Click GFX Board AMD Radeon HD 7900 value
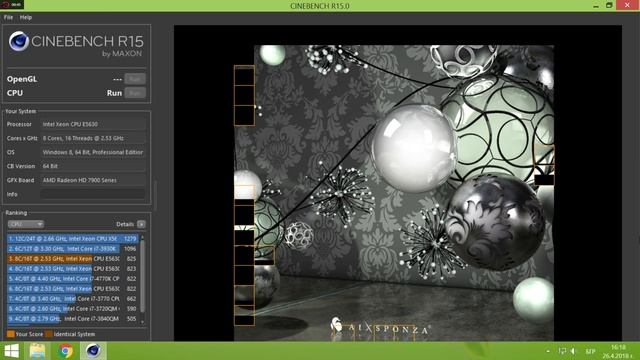Screen dimensions: 640x360 tap(93, 180)
